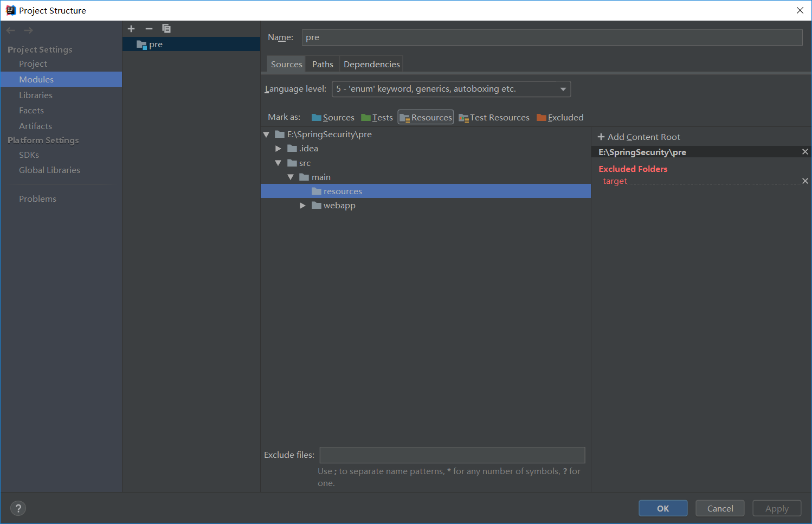The height and width of the screenshot is (524, 812).
Task: Mark the selected folder as Sources
Action: point(332,117)
